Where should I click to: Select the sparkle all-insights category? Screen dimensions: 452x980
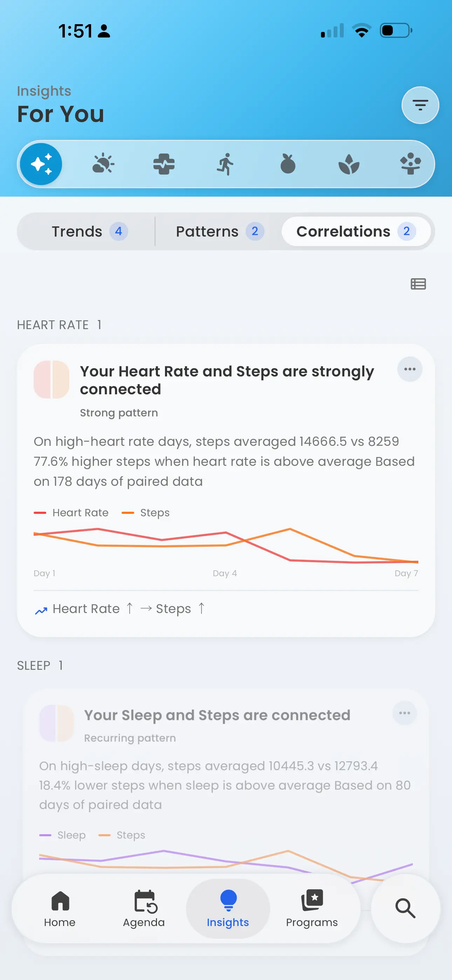point(41,164)
